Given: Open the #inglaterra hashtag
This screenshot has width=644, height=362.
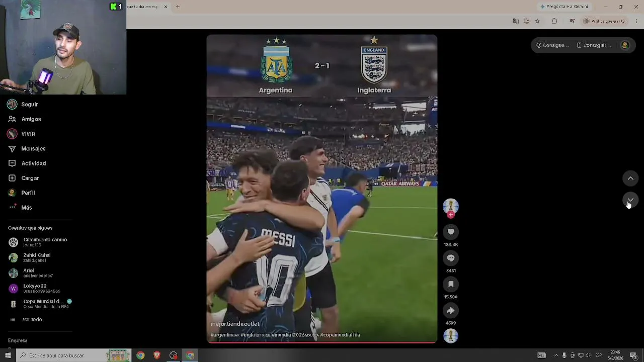Looking at the screenshot, I should click(255, 335).
